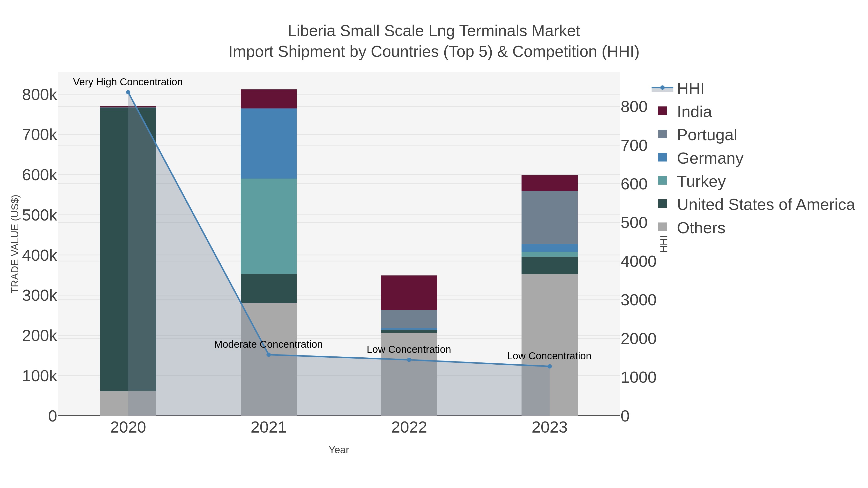Click the 'Moderate Concentration' annotation
Image resolution: width=868 pixels, height=488 pixels.
[x=268, y=344]
